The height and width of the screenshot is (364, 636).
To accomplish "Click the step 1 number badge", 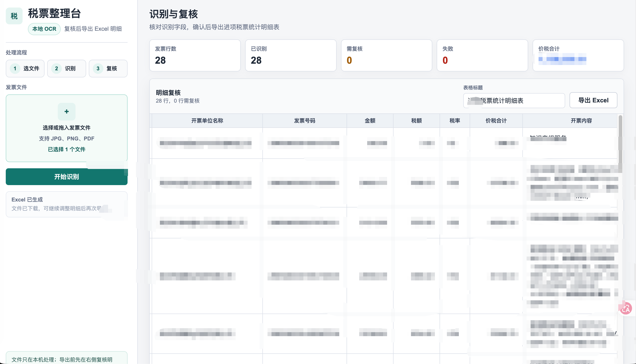I will [x=15, y=69].
